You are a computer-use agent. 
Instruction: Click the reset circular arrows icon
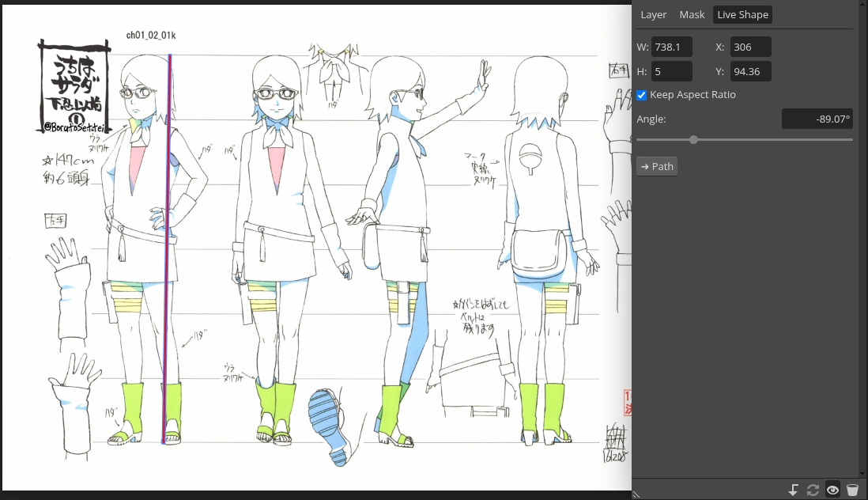tap(813, 490)
